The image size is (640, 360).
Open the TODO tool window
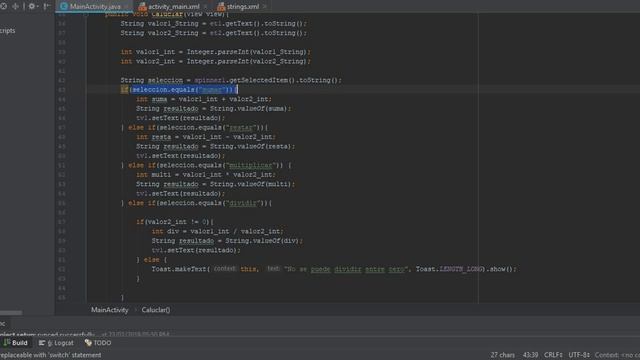[x=98, y=343]
